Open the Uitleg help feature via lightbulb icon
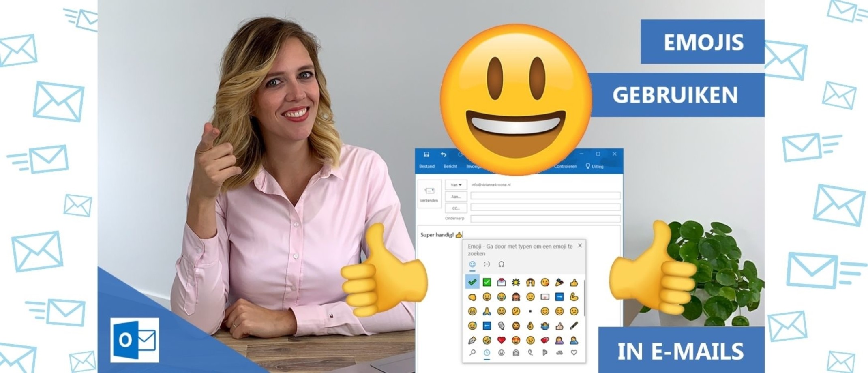Viewport: 868px width, 373px height. 588,167
